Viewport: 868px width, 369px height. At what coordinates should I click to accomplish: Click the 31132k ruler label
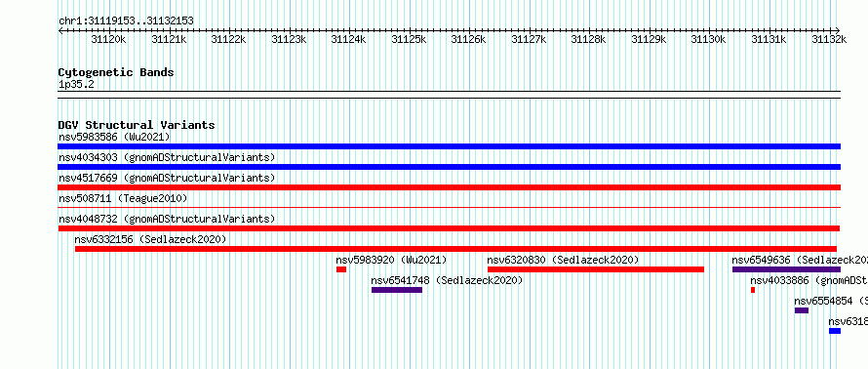click(829, 39)
